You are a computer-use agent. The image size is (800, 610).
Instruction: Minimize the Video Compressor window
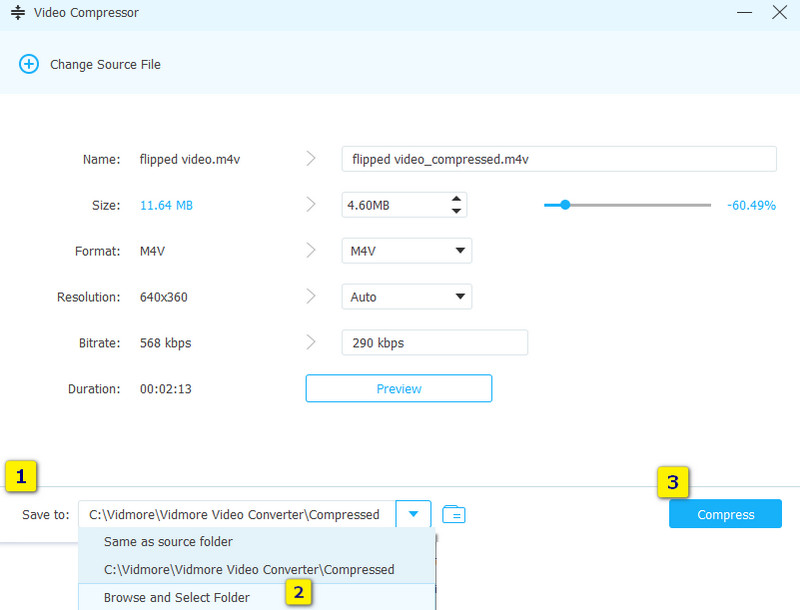pos(744,13)
